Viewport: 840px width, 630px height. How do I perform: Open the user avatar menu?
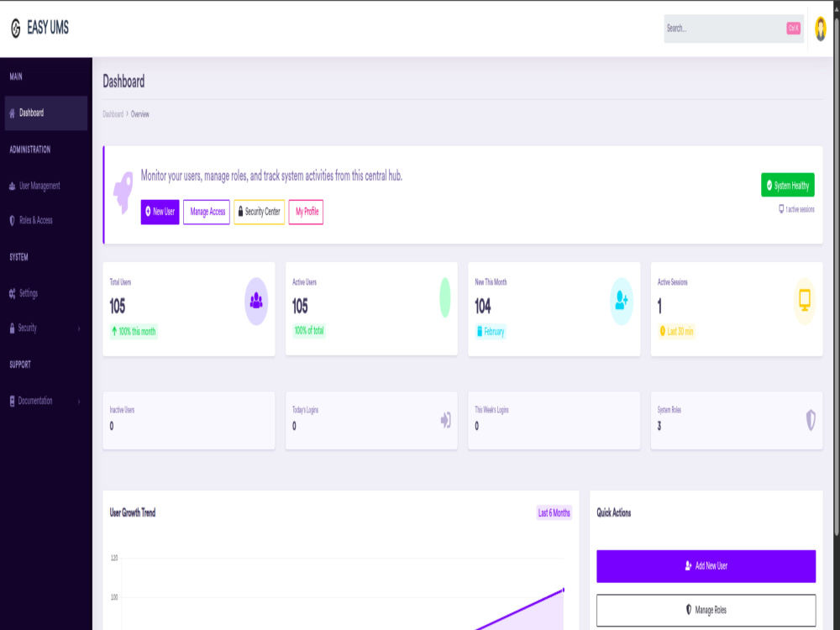coord(820,29)
